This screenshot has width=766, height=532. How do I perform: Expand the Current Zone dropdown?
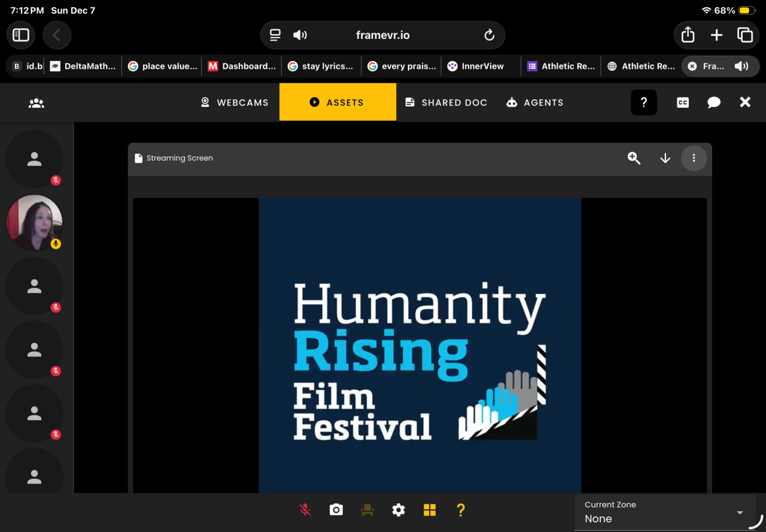click(x=664, y=512)
